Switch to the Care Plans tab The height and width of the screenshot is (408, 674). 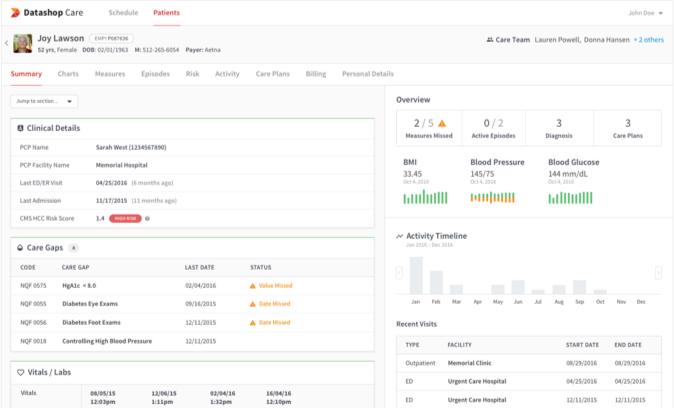(273, 74)
